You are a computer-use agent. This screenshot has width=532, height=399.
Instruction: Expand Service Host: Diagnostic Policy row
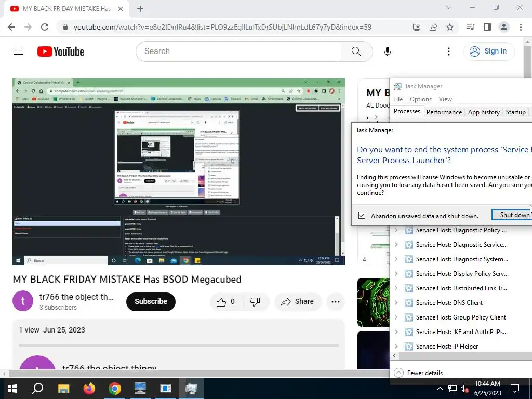(x=396, y=230)
